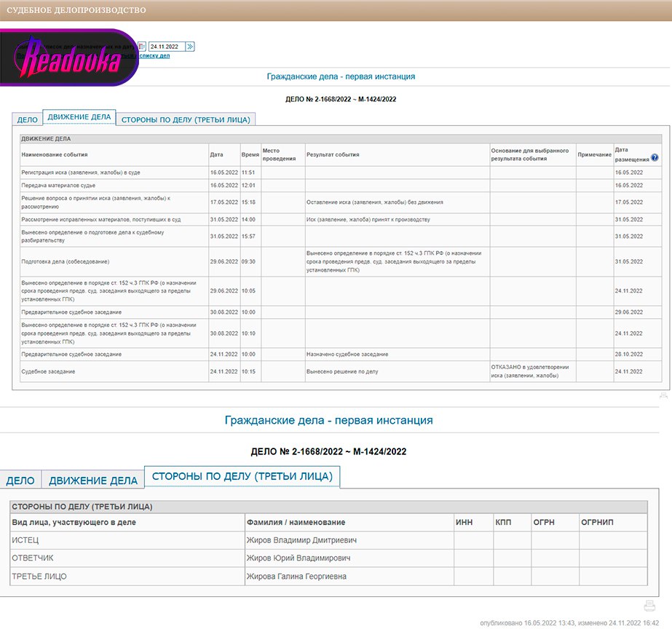Click the 'Подготовка дела (собеседование)' event
The width and height of the screenshot is (672, 637).
65,261
